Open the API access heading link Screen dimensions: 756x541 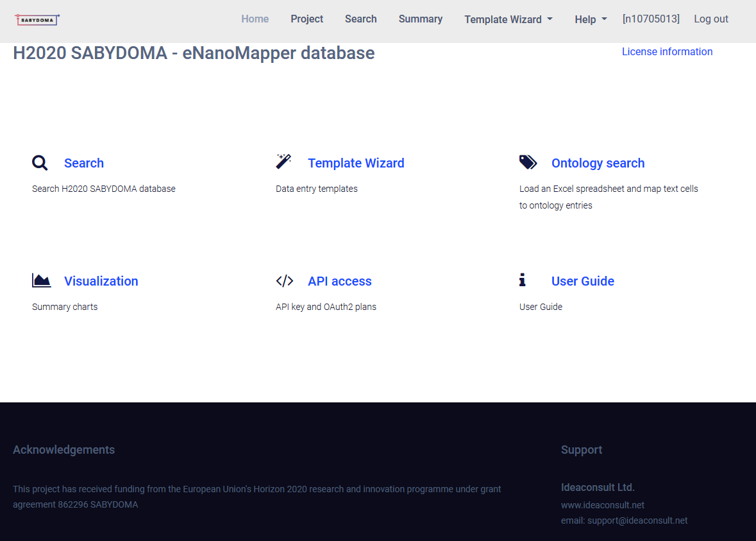[339, 281]
